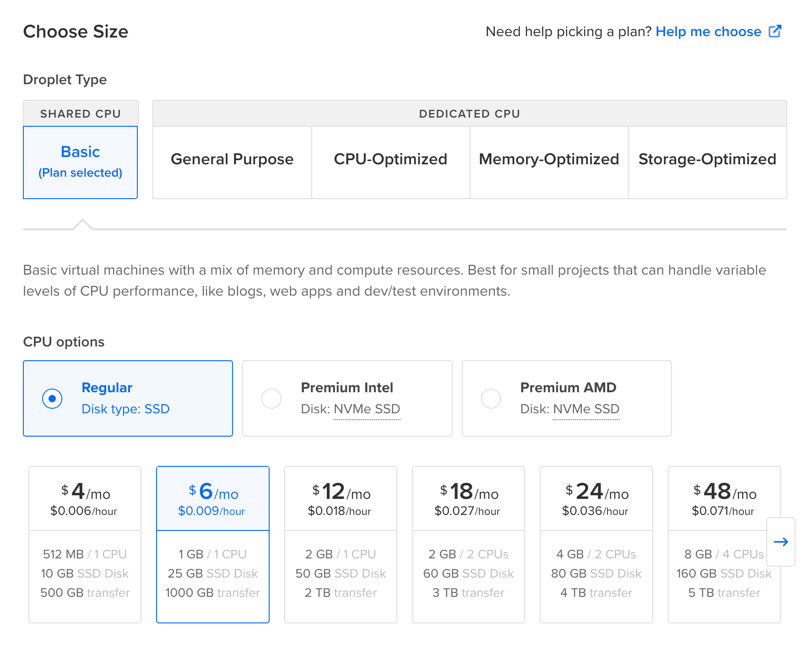The width and height of the screenshot is (812, 649).
Task: Click the 50 GB SSD Disk text
Action: point(341,573)
